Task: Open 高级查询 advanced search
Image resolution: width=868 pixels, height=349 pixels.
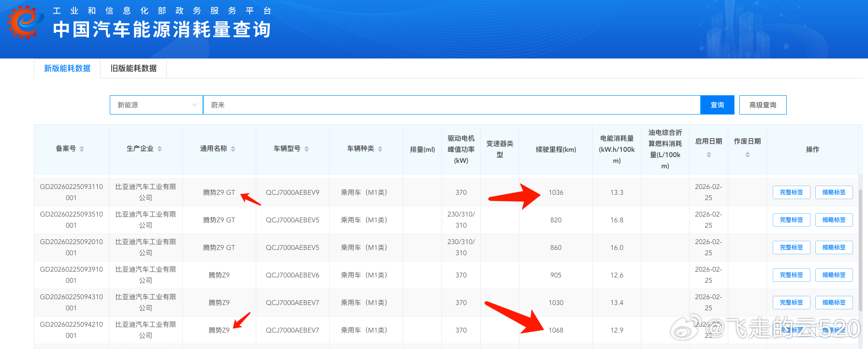Action: [763, 105]
